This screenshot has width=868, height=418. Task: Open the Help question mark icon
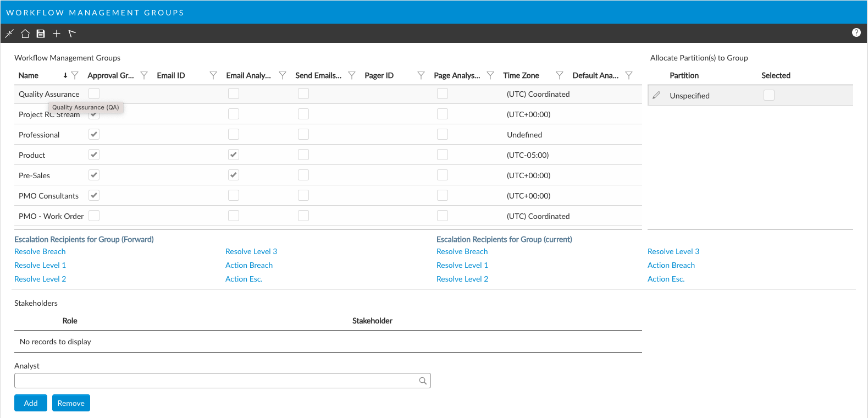click(856, 32)
